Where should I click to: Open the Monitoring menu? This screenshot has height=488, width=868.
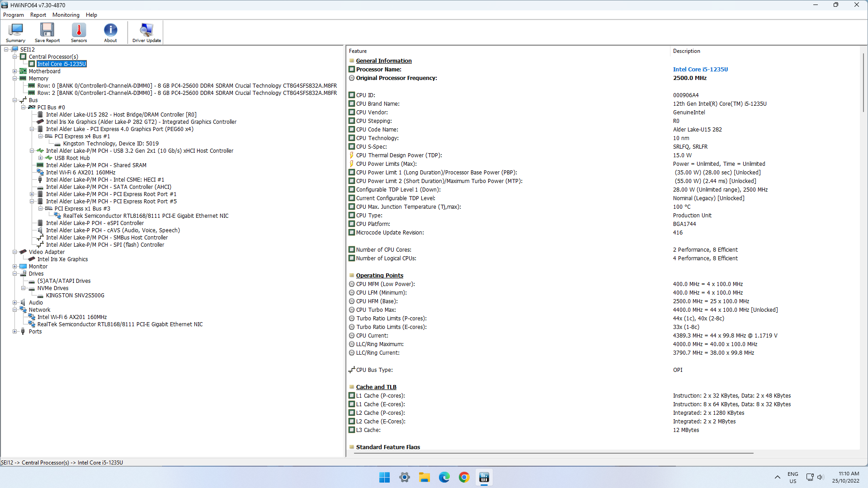(66, 15)
